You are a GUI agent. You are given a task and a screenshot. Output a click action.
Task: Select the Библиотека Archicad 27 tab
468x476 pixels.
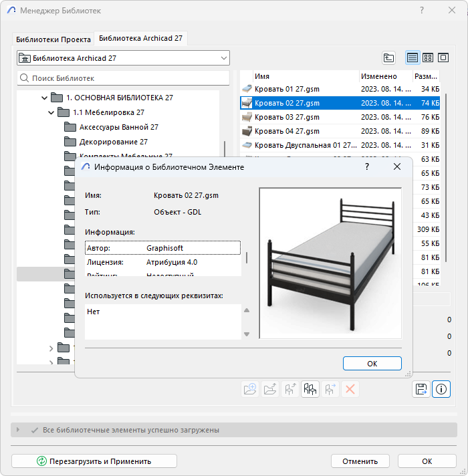[140, 38]
